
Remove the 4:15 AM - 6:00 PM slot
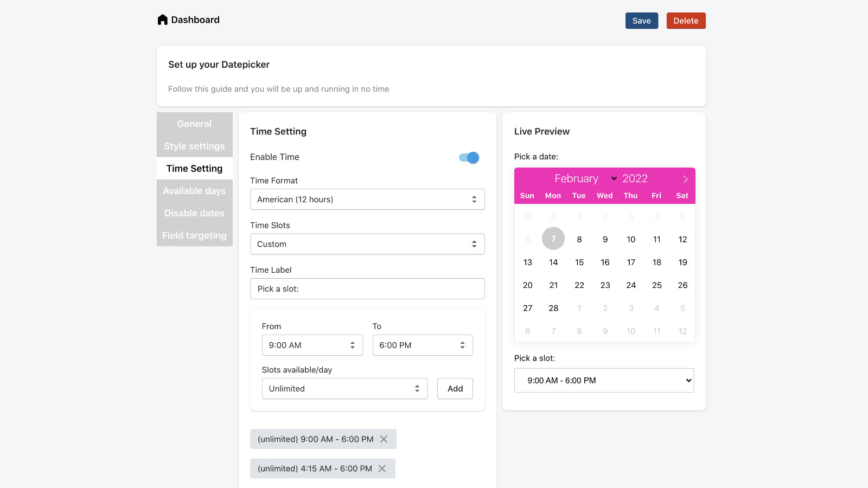382,468
